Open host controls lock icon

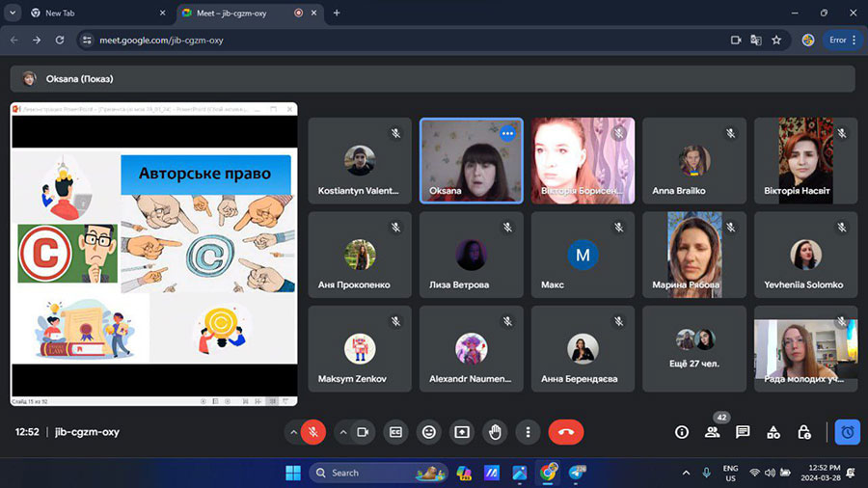(803, 432)
